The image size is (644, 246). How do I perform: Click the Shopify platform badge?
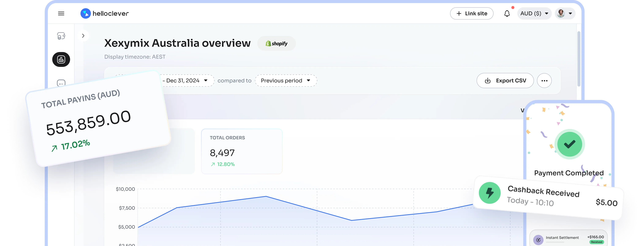point(276,43)
